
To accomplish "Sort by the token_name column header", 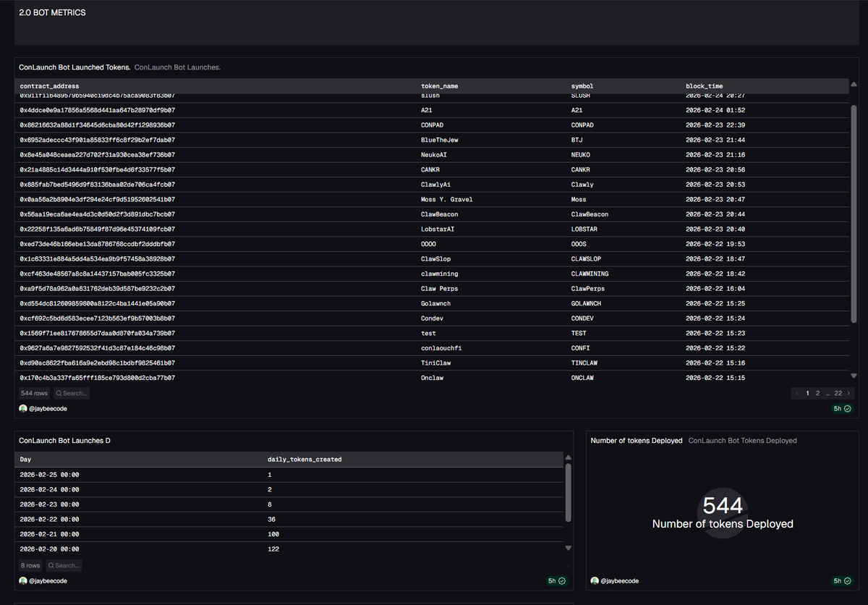I will (439, 86).
